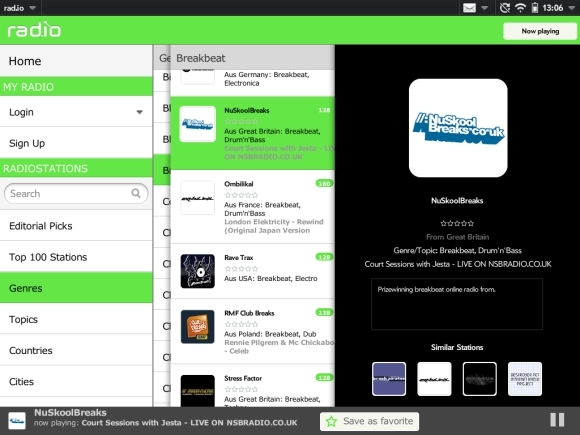Viewport: 580px width, 435px height.
Task: Select the Stress Factor station name
Action: click(243, 378)
